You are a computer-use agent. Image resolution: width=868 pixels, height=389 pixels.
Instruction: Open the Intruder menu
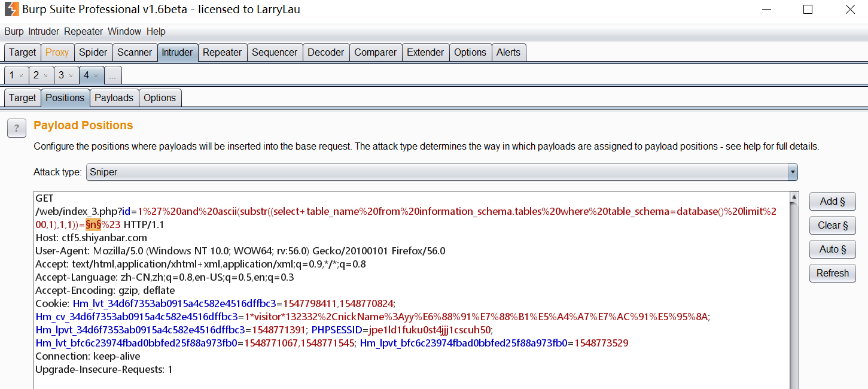click(44, 31)
